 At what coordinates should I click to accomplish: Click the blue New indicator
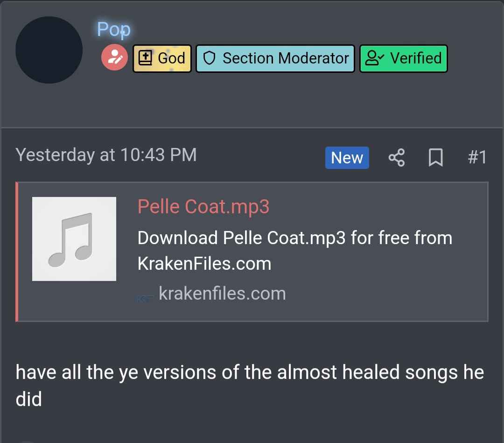click(347, 158)
